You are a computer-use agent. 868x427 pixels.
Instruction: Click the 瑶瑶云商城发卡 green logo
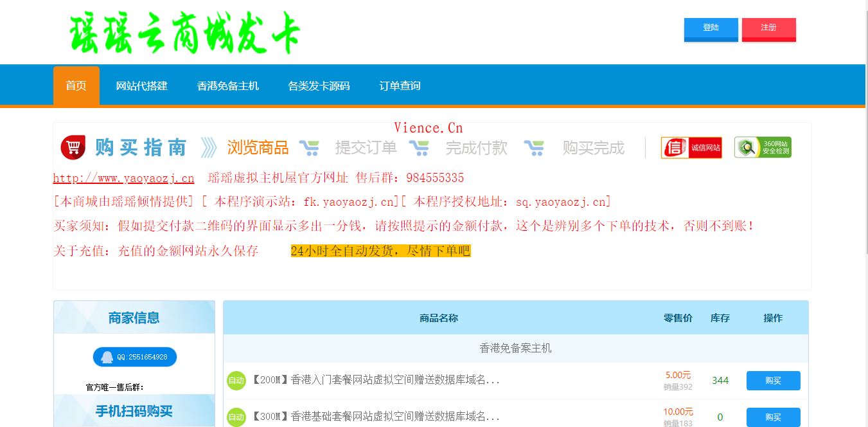[185, 31]
